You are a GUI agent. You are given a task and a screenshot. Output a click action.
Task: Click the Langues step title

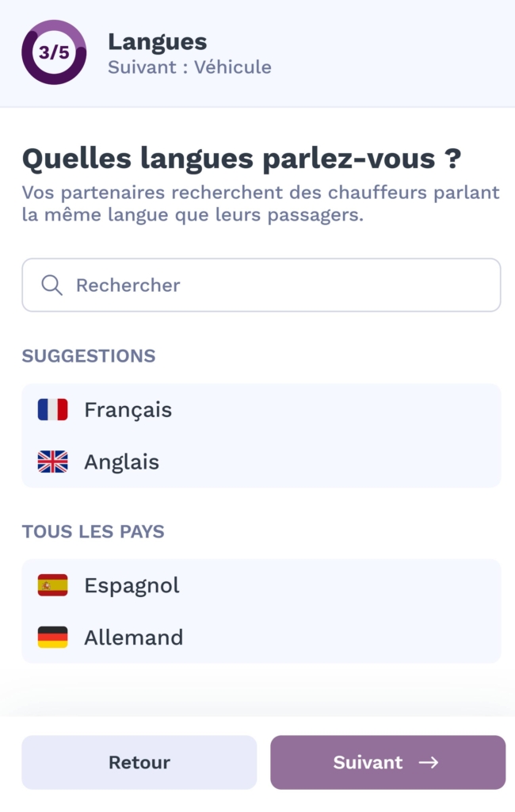(x=157, y=41)
